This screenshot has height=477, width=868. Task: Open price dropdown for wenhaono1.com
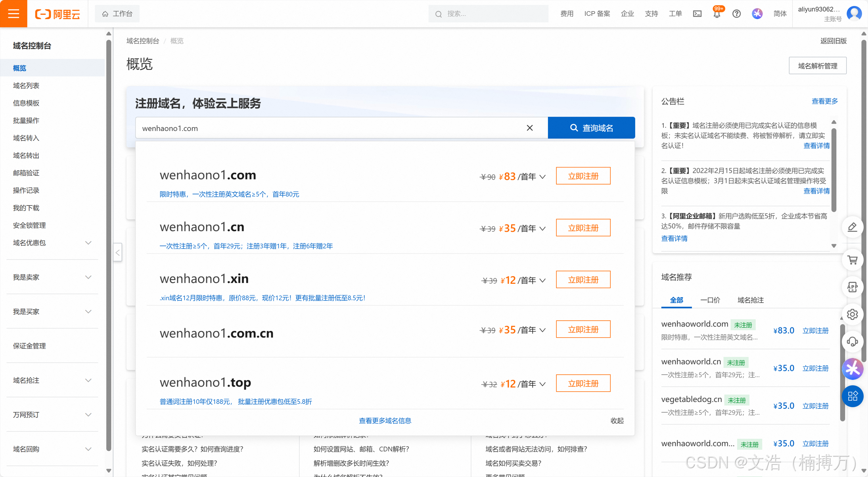click(543, 177)
